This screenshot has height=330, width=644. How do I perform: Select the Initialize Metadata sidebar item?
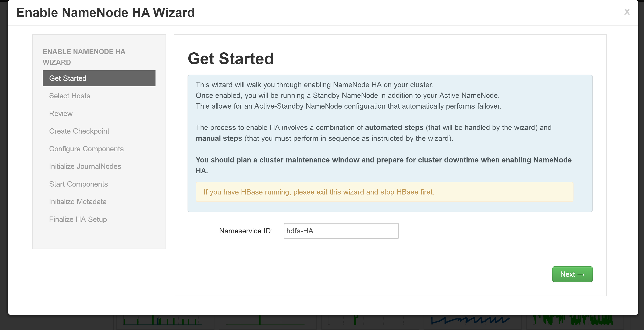coord(77,202)
